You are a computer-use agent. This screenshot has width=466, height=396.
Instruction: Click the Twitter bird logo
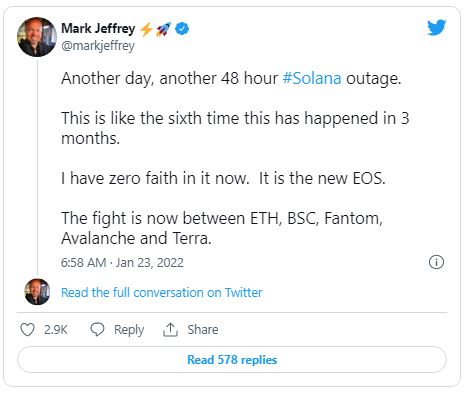(x=437, y=28)
